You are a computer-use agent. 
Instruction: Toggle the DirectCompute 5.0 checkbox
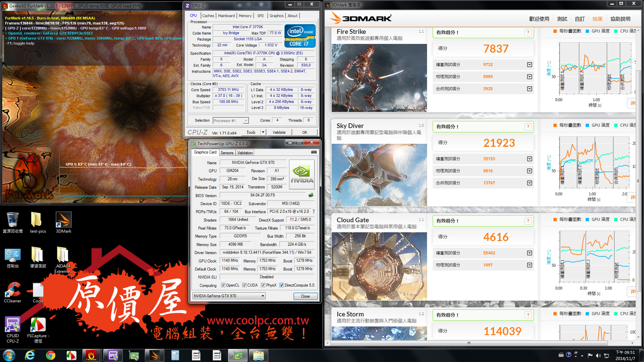coord(281,285)
